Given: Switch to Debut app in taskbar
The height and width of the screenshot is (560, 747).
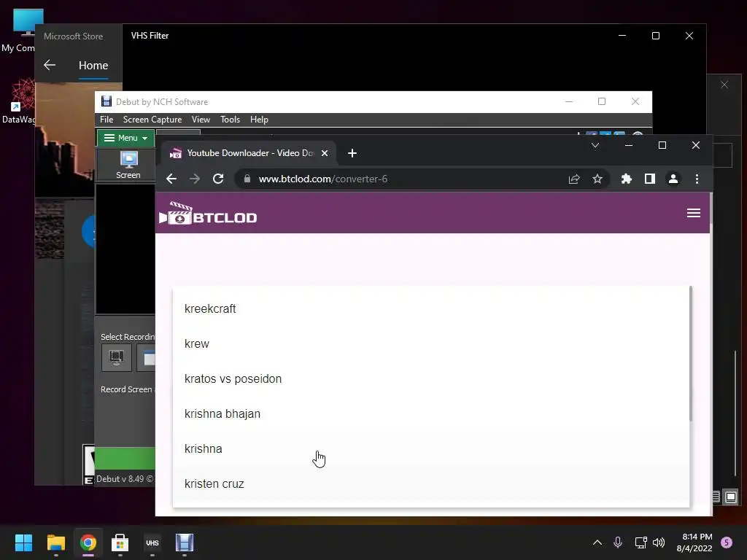Looking at the screenshot, I should pos(185,542).
